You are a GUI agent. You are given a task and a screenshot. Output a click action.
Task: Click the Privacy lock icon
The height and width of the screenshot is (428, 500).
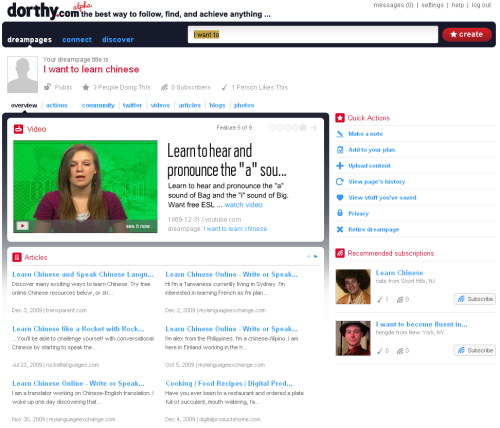340,213
